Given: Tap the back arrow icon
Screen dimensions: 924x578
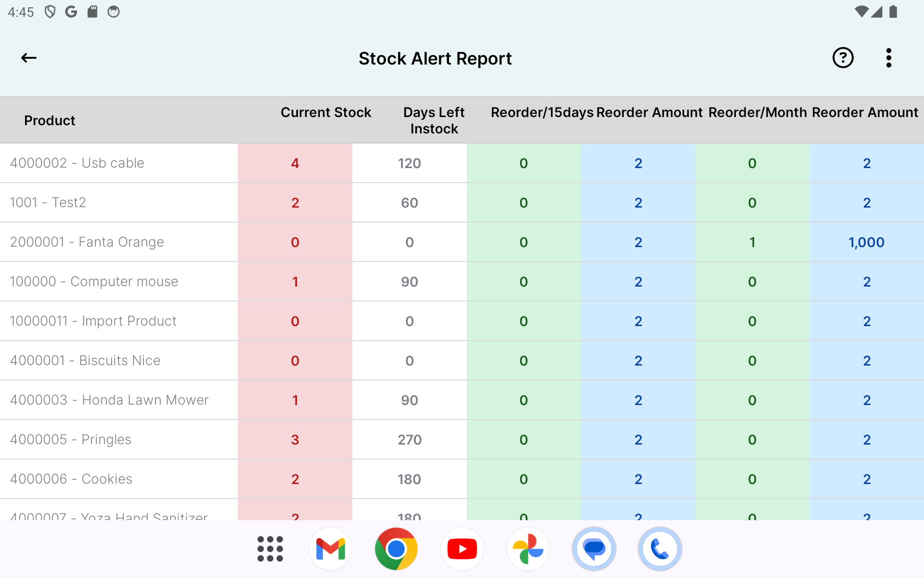Looking at the screenshot, I should click(29, 58).
